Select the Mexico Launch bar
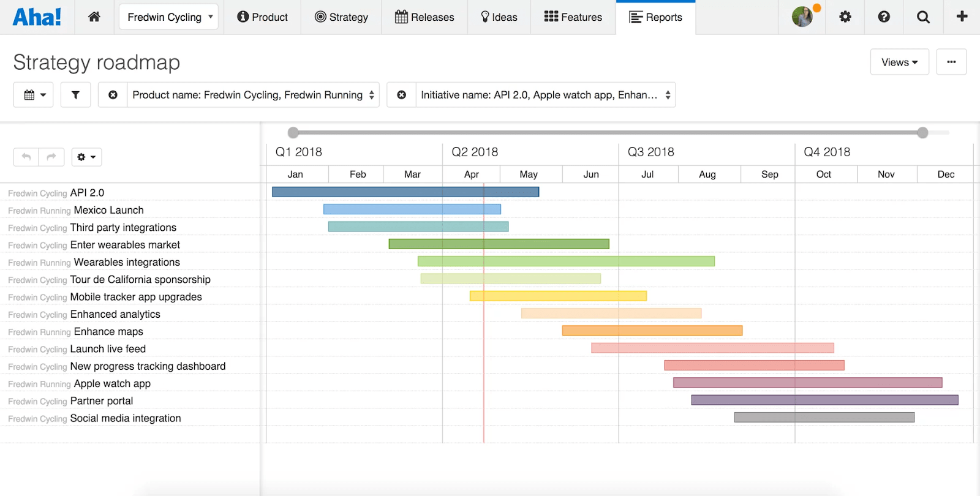Viewport: 980px width, 496px height. (412, 209)
